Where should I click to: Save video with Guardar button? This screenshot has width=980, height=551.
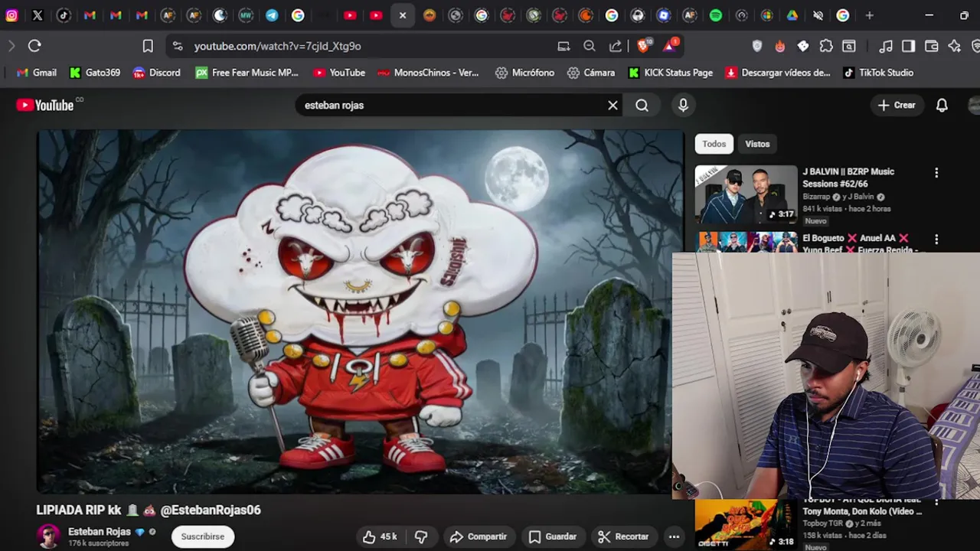(552, 536)
